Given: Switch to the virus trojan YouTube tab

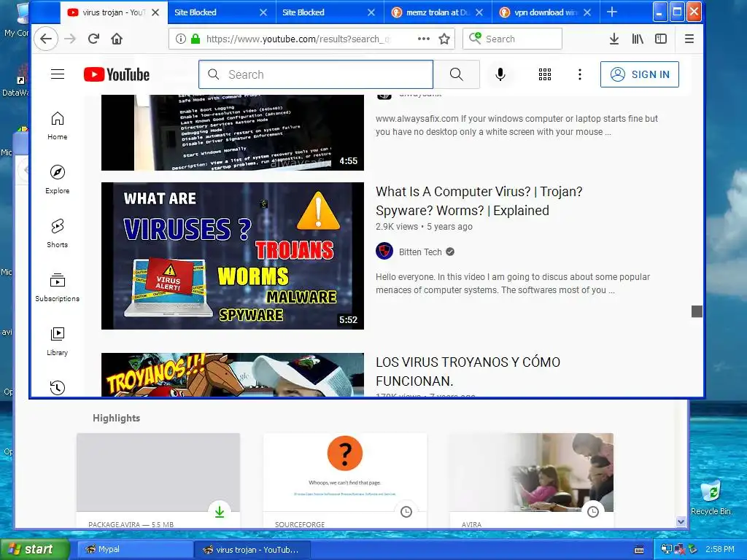Looking at the screenshot, I should coord(113,12).
